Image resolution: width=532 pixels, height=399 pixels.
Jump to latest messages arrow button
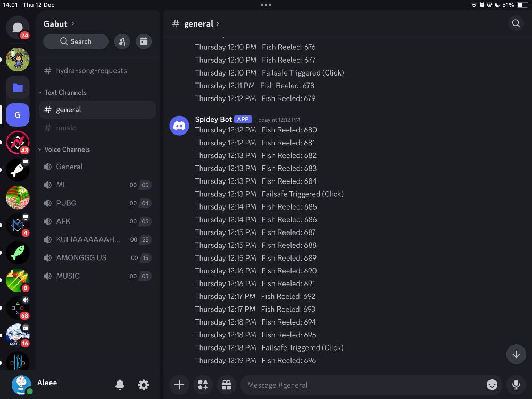point(516,354)
